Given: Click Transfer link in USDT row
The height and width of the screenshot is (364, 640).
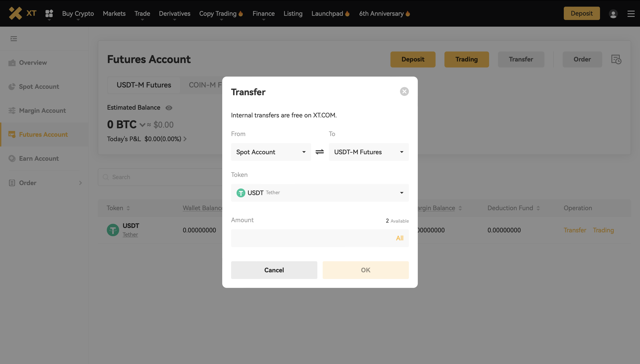Looking at the screenshot, I should [x=575, y=230].
